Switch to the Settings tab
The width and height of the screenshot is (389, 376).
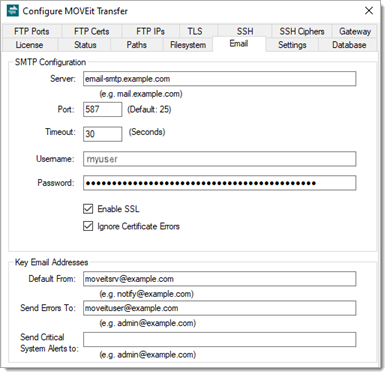click(292, 45)
